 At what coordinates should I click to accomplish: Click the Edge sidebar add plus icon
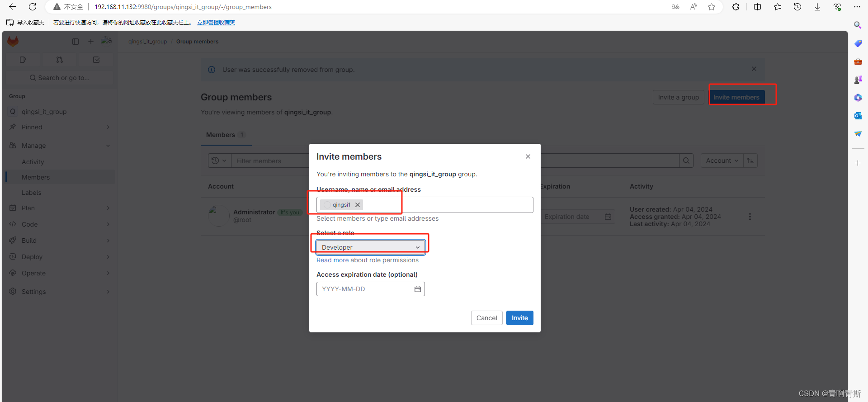click(x=858, y=163)
